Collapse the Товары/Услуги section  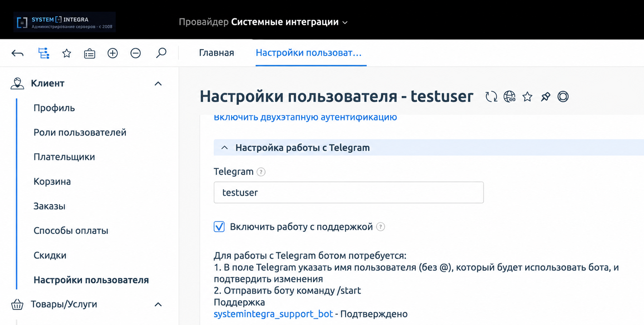[x=158, y=304]
